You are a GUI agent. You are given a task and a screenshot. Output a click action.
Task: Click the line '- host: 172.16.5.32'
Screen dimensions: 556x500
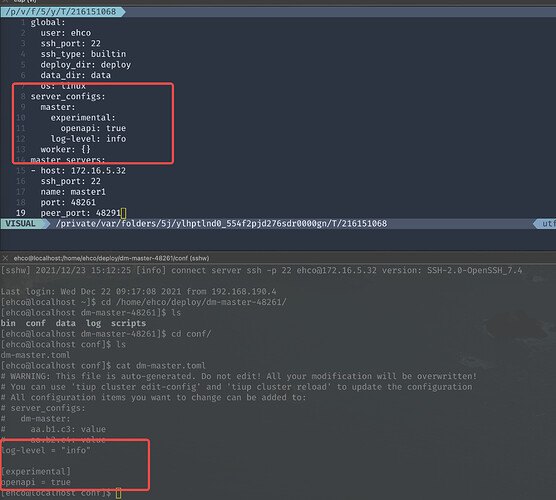coord(78,171)
